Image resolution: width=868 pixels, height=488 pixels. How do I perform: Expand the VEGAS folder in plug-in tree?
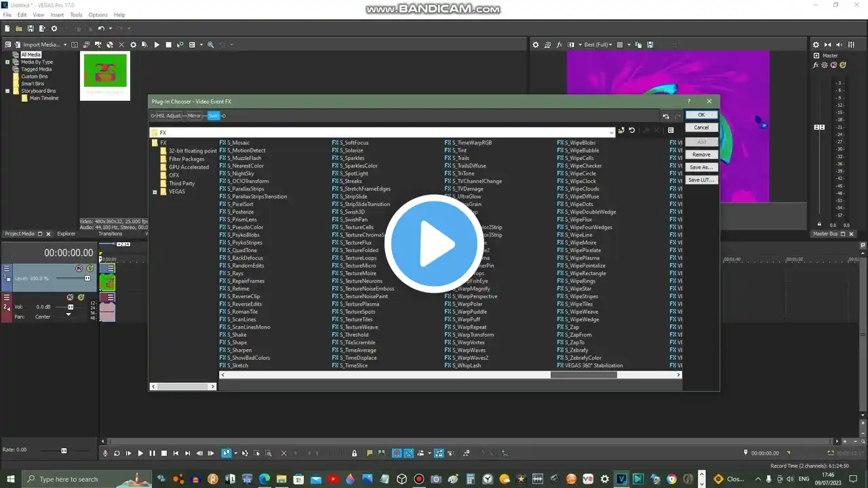tap(155, 192)
